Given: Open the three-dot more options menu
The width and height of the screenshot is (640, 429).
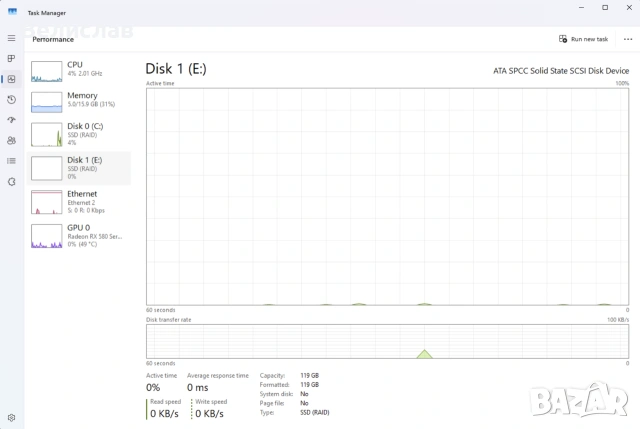Looking at the screenshot, I should coord(628,39).
